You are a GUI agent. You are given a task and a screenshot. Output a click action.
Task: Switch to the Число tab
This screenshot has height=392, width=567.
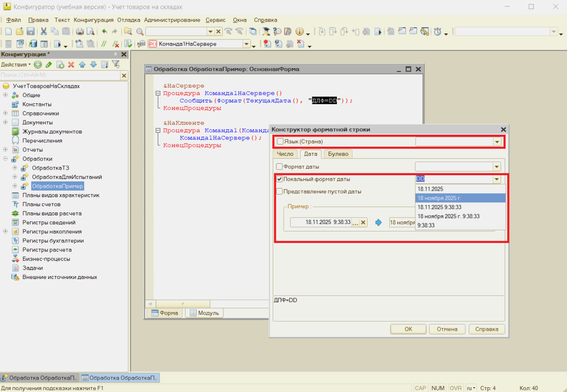285,154
